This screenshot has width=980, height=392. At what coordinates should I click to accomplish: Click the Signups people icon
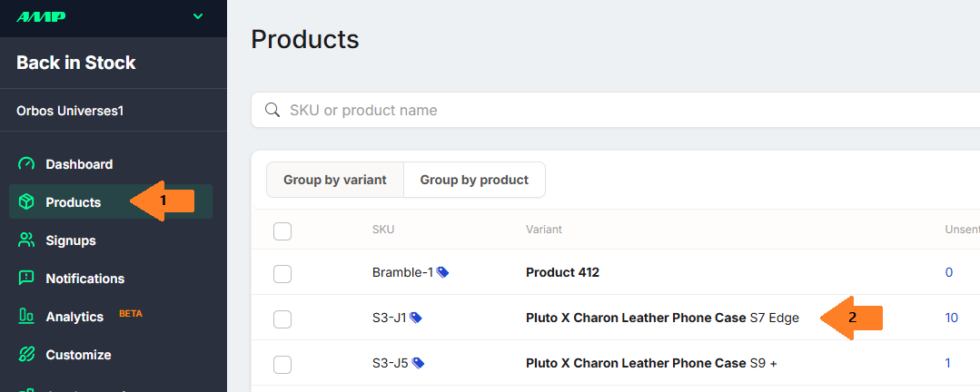pos(27,240)
